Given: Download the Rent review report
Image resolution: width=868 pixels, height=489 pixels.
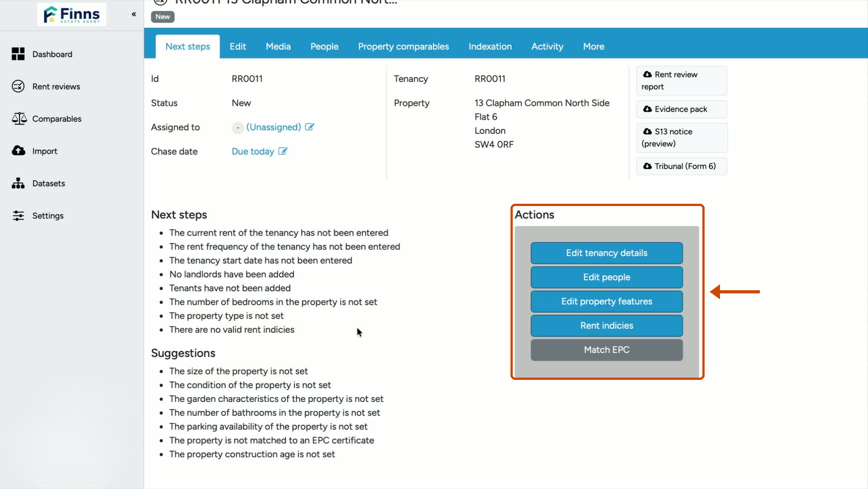Looking at the screenshot, I should click(x=682, y=81).
